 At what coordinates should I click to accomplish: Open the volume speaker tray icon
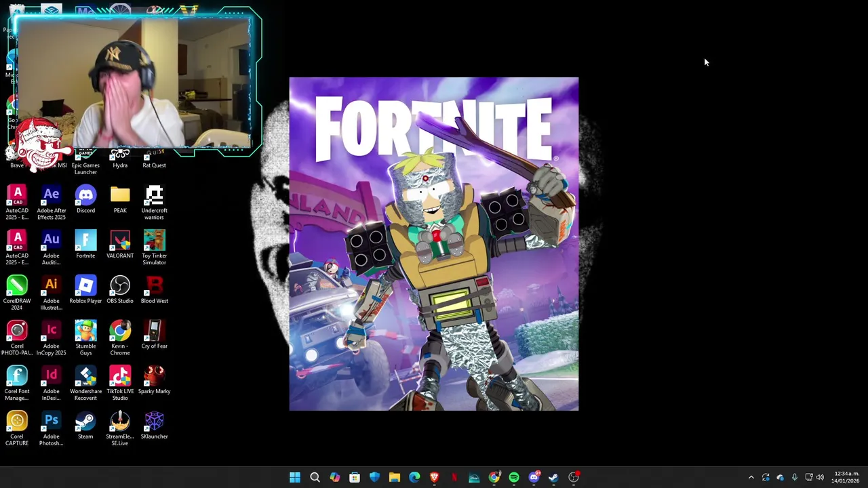[x=820, y=477]
